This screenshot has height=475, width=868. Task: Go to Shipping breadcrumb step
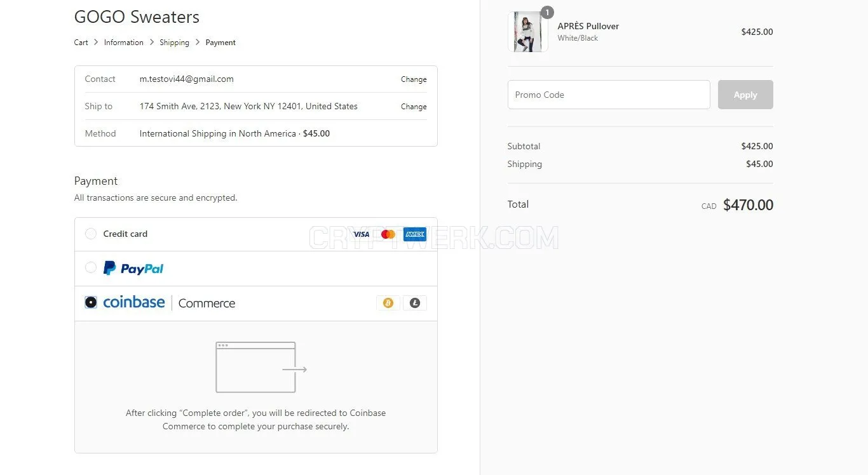[x=174, y=43]
